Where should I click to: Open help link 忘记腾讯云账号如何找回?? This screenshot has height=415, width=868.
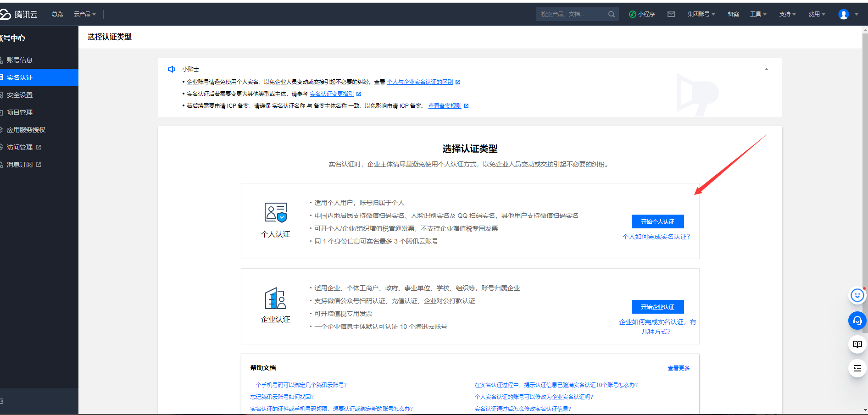[282, 397]
